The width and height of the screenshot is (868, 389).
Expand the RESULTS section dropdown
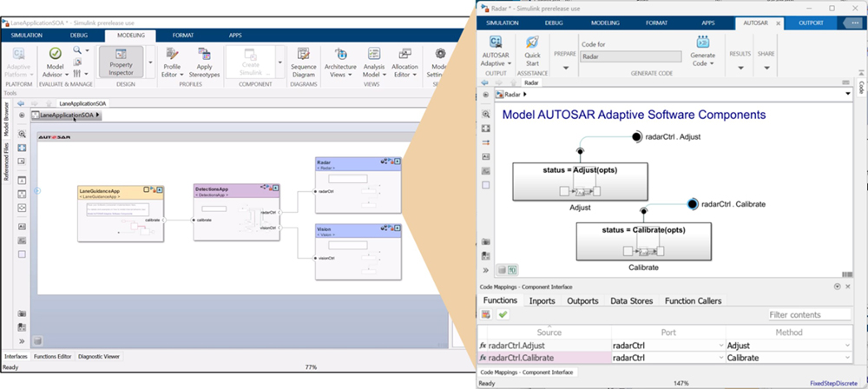point(740,68)
